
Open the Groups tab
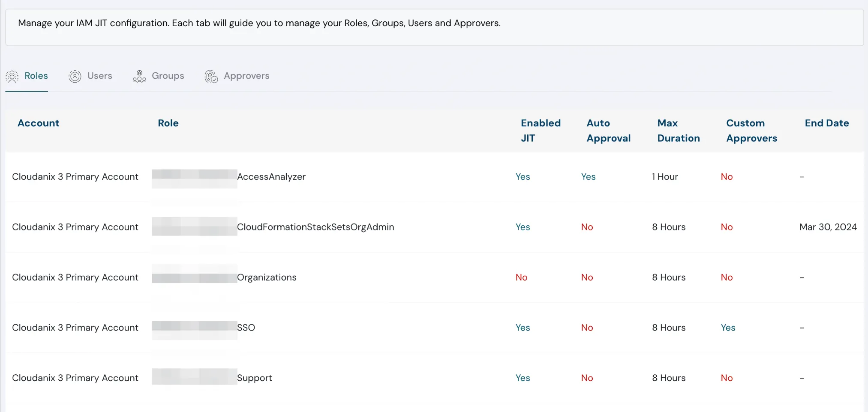click(x=168, y=76)
